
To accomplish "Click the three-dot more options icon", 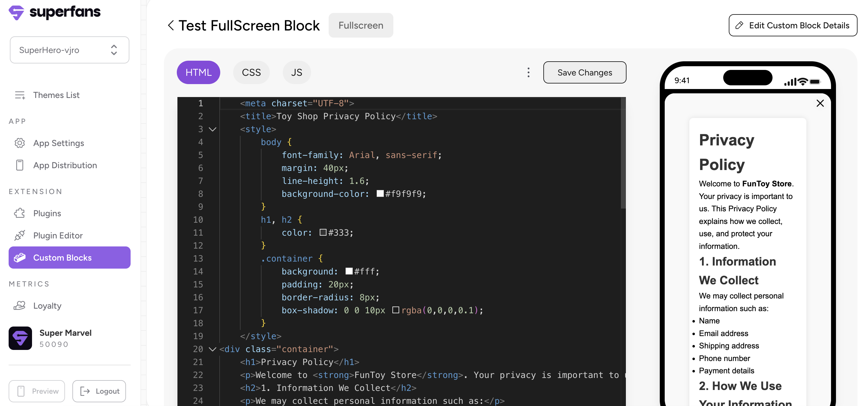I will pos(528,72).
